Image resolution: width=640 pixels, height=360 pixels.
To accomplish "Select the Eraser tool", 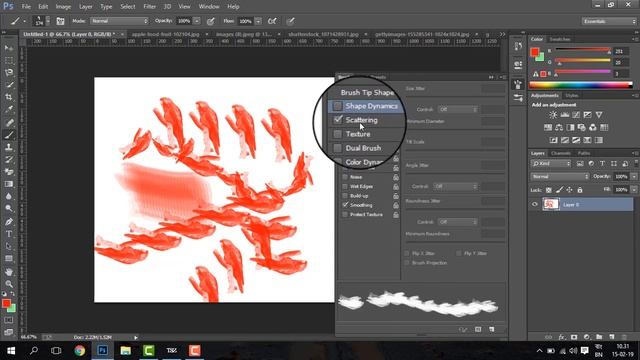I will 9,172.
